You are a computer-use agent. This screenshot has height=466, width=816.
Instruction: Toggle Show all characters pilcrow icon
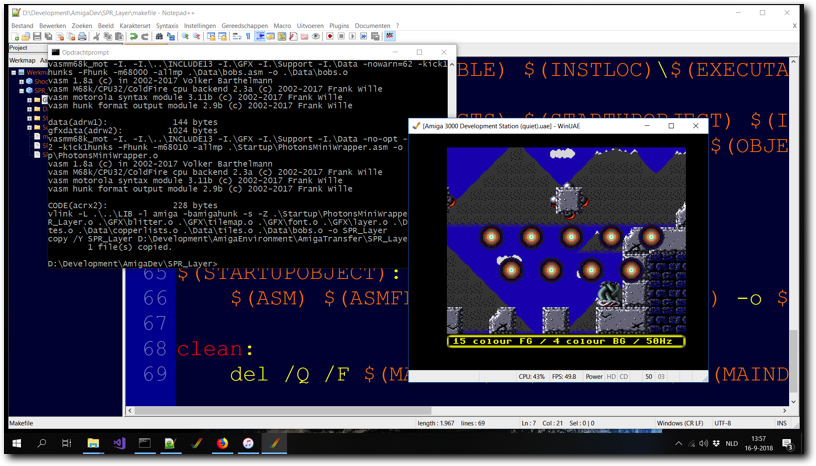(248, 36)
